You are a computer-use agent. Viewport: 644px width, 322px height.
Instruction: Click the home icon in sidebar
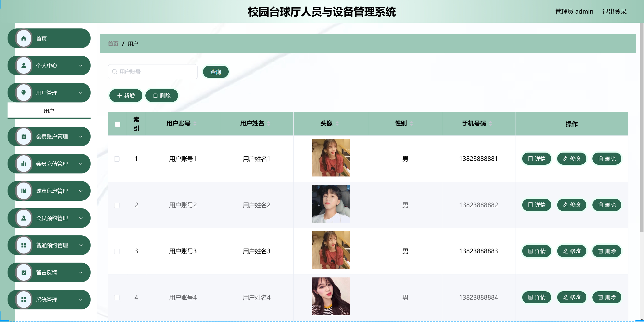24,39
